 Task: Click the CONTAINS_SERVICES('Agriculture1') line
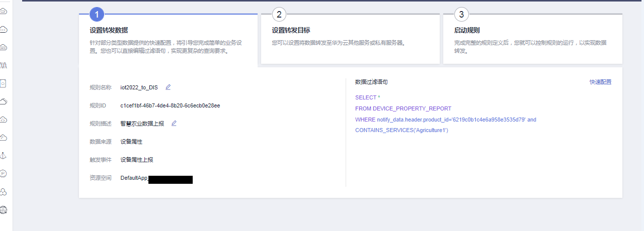tap(401, 131)
